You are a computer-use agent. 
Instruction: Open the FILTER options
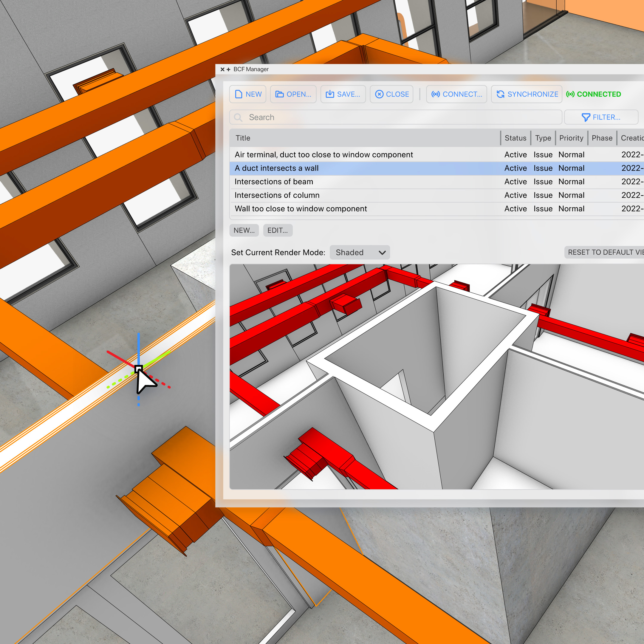(x=601, y=117)
